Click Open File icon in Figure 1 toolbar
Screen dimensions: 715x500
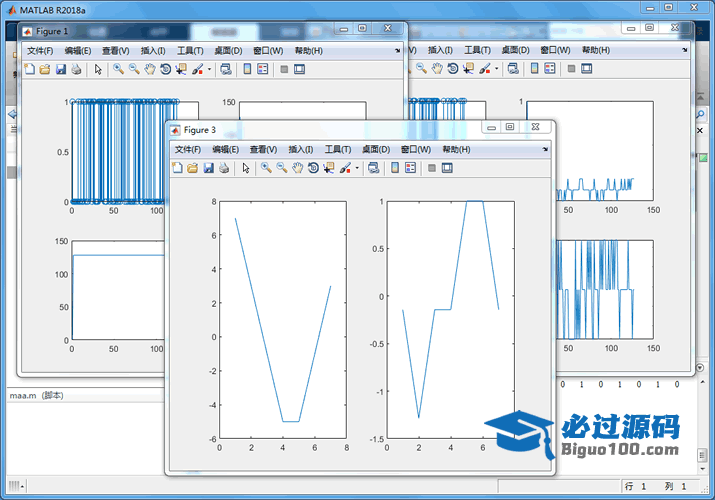tap(44, 69)
